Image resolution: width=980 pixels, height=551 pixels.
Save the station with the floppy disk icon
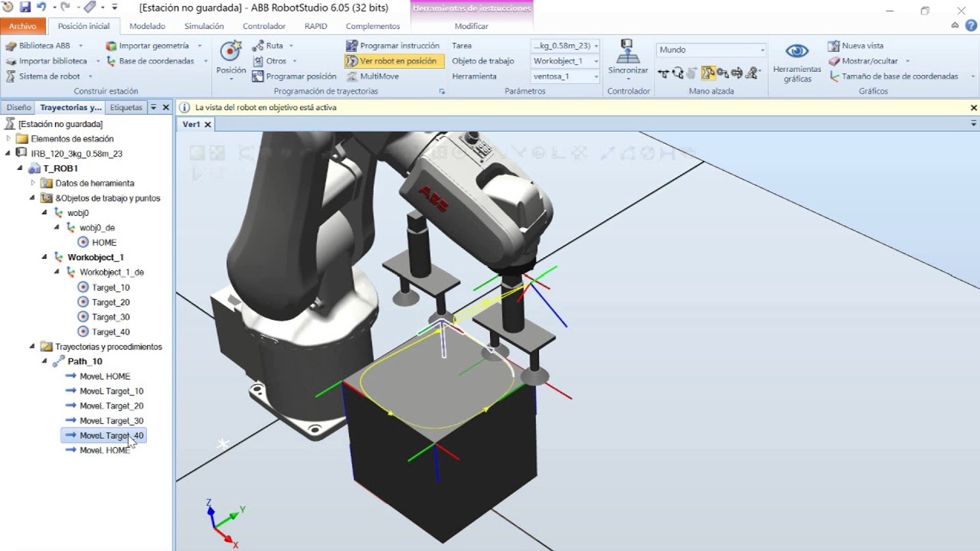[x=25, y=8]
